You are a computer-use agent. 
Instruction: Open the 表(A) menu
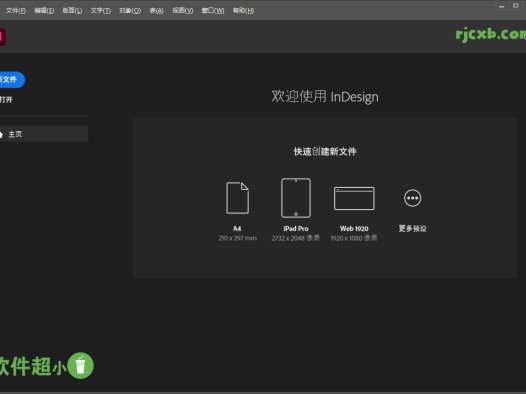[156, 10]
